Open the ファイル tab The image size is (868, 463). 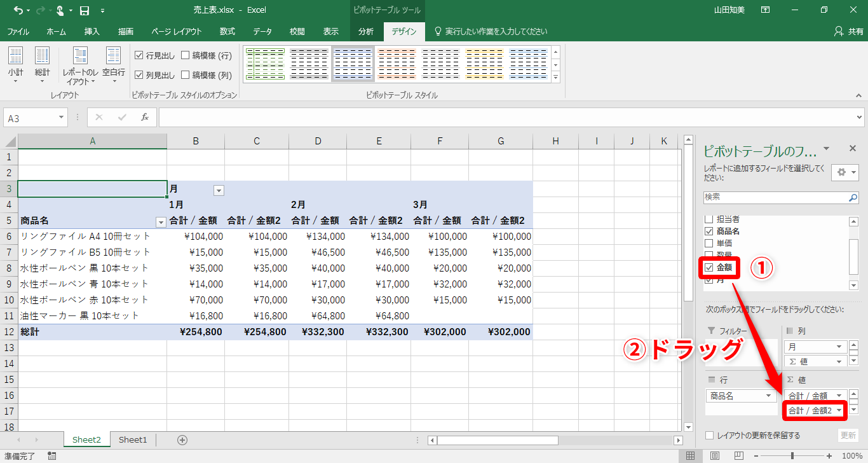[x=18, y=31]
